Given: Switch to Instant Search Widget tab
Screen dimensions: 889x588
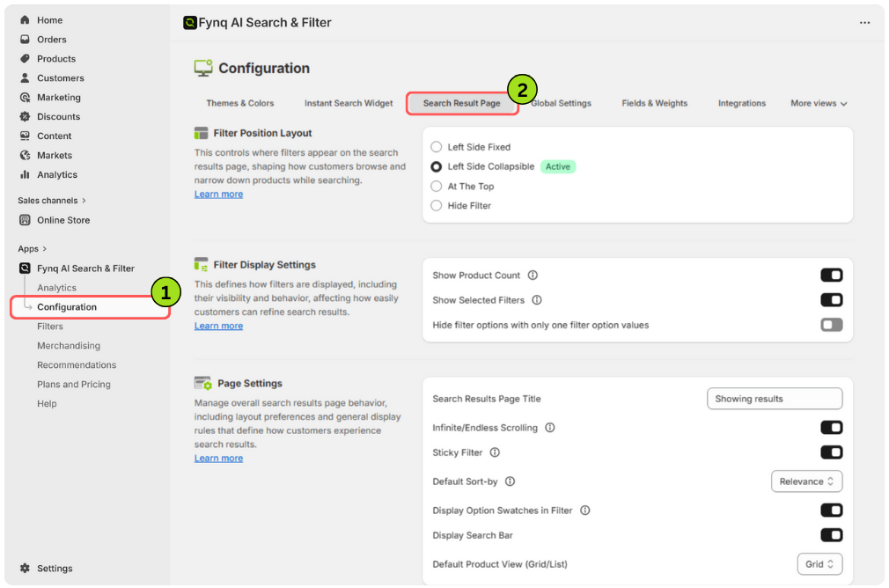Looking at the screenshot, I should 348,103.
